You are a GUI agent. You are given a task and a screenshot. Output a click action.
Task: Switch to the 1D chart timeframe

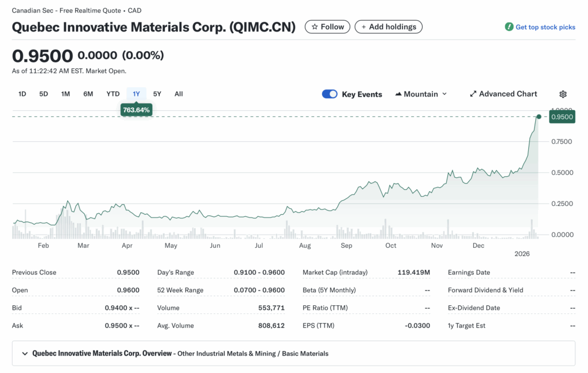pyautogui.click(x=22, y=94)
